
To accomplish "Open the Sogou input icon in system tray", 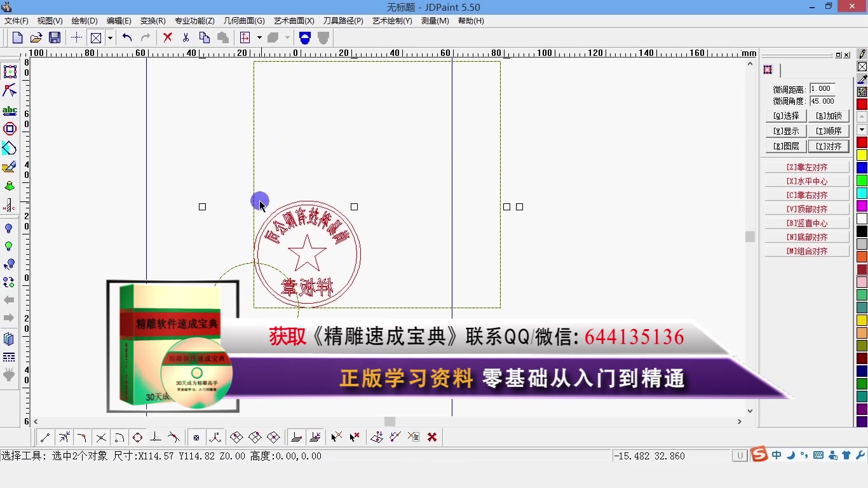I will click(x=759, y=456).
